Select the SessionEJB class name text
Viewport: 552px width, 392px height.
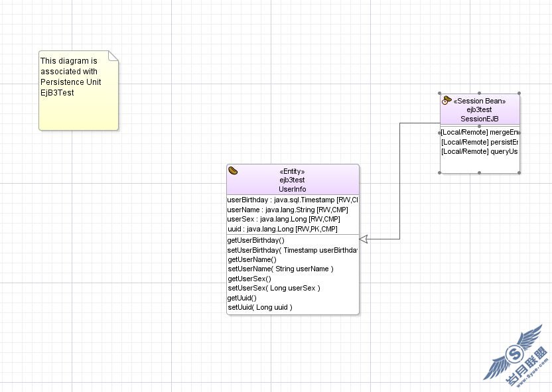[x=480, y=119]
